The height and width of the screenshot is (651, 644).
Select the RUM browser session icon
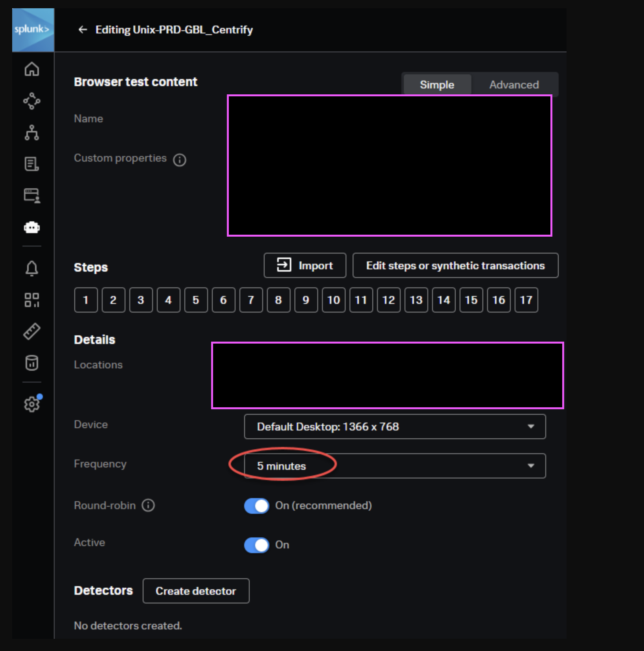click(x=32, y=195)
